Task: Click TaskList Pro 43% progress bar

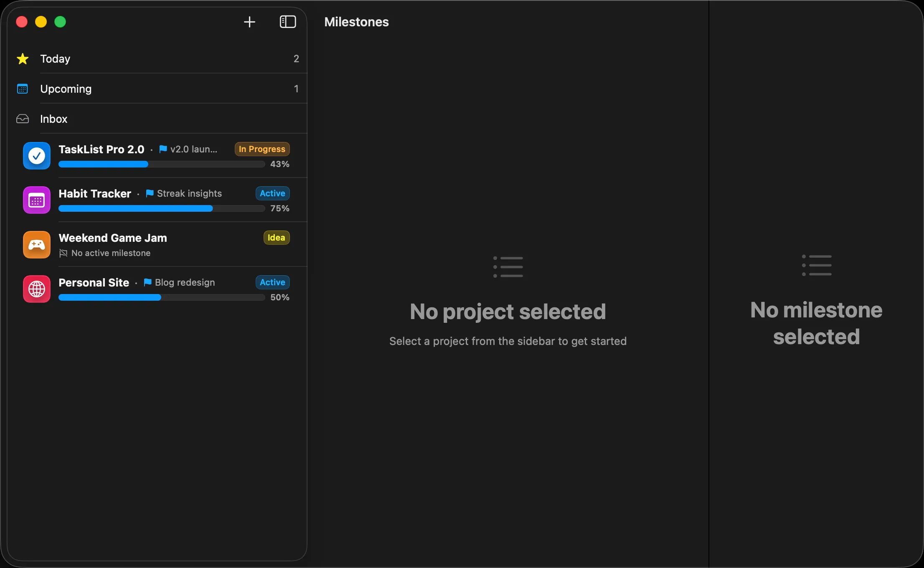Action: point(162,164)
